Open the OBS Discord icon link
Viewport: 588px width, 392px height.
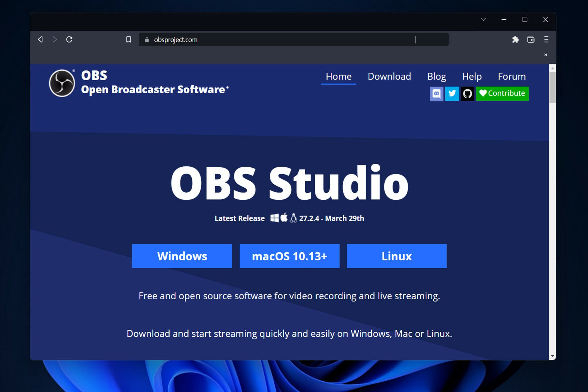[436, 93]
